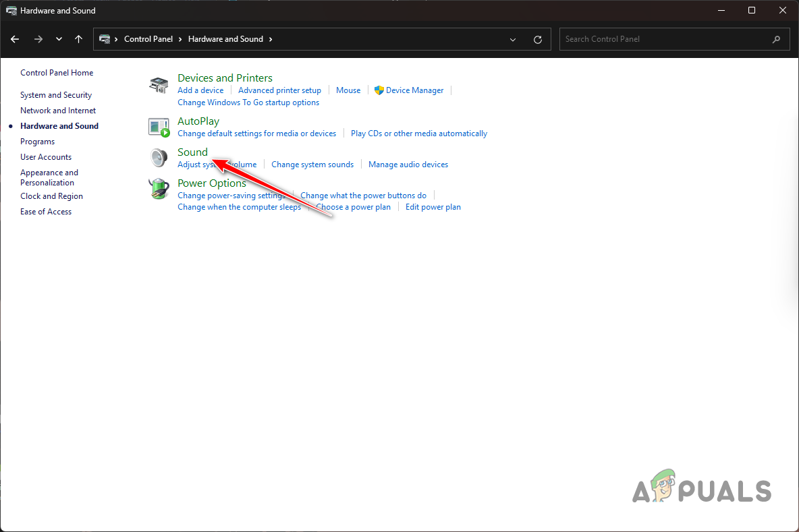This screenshot has height=532, width=799.
Task: Select Hardware and Sound in sidebar
Action: (59, 126)
